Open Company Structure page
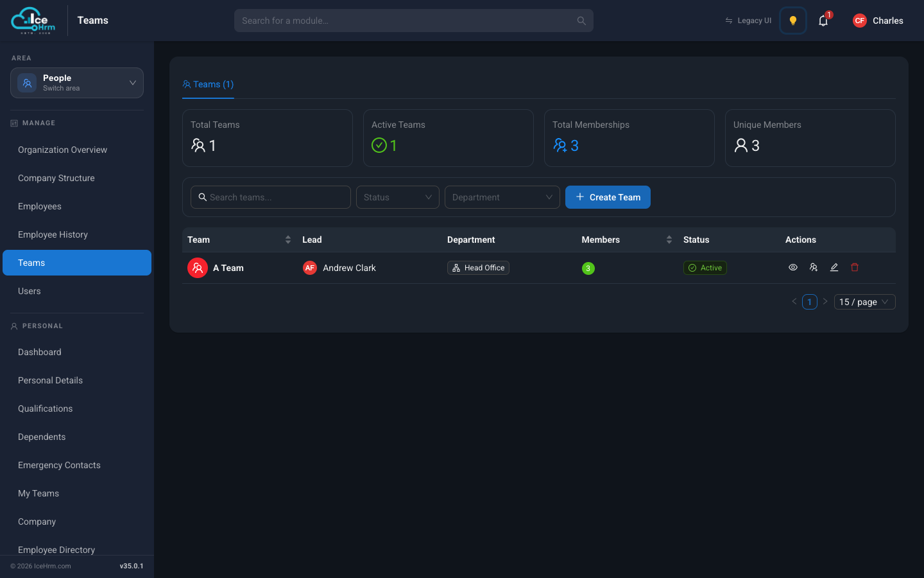The height and width of the screenshot is (578, 924). [77, 178]
